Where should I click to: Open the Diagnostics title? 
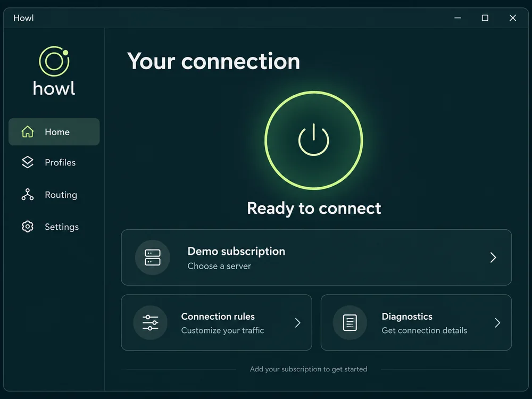point(407,316)
